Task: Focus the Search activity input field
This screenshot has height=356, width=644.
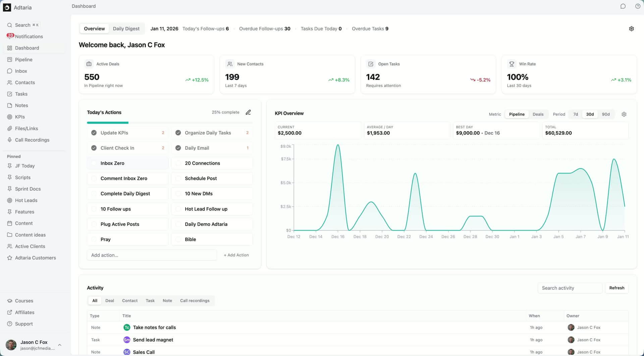Action: 570,288
